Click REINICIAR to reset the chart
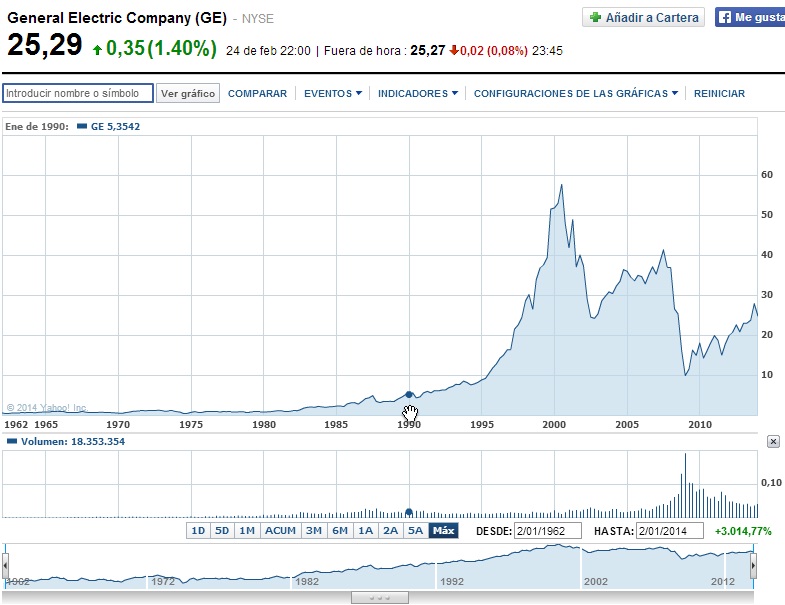The image size is (785, 605). click(719, 93)
